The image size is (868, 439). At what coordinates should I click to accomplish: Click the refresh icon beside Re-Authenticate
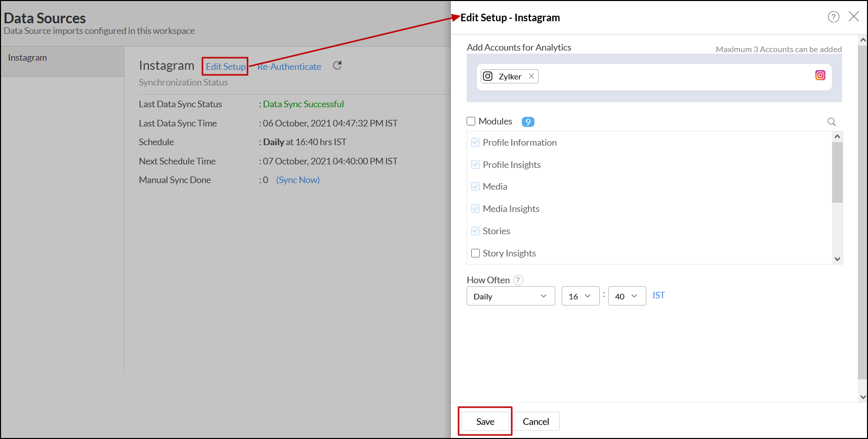point(337,66)
